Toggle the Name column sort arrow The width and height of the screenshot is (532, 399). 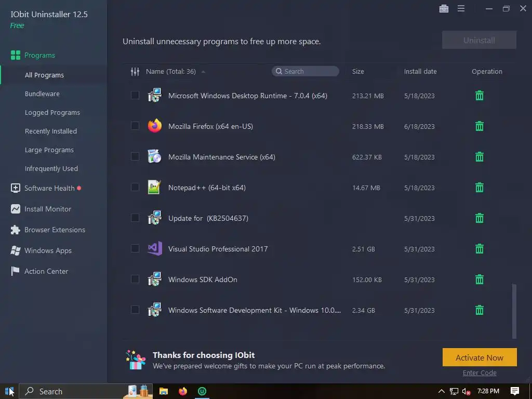[x=203, y=72]
